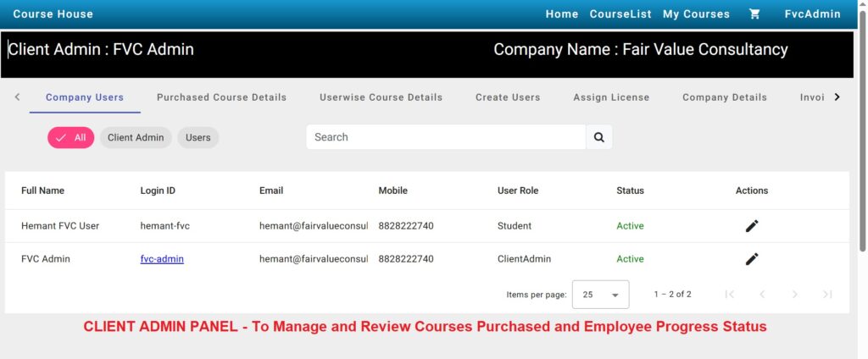Go to next page of users

click(794, 295)
